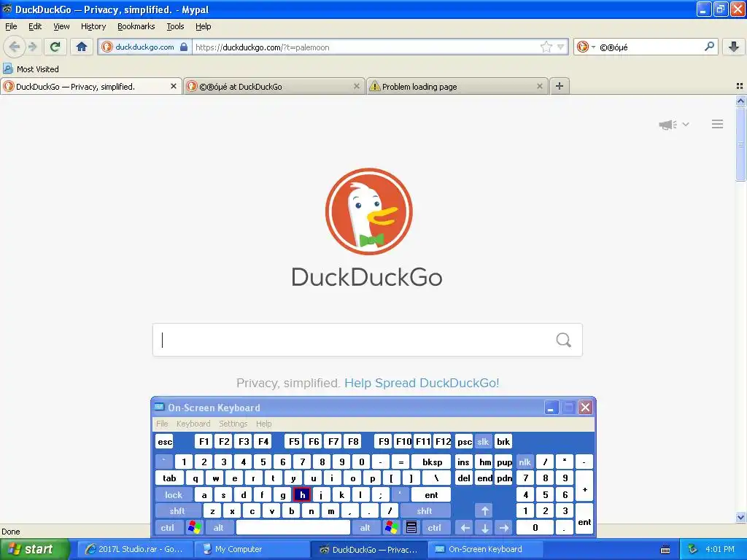Toggle caps lock key on keyboard
Image resolution: width=747 pixels, height=560 pixels.
[x=174, y=495]
